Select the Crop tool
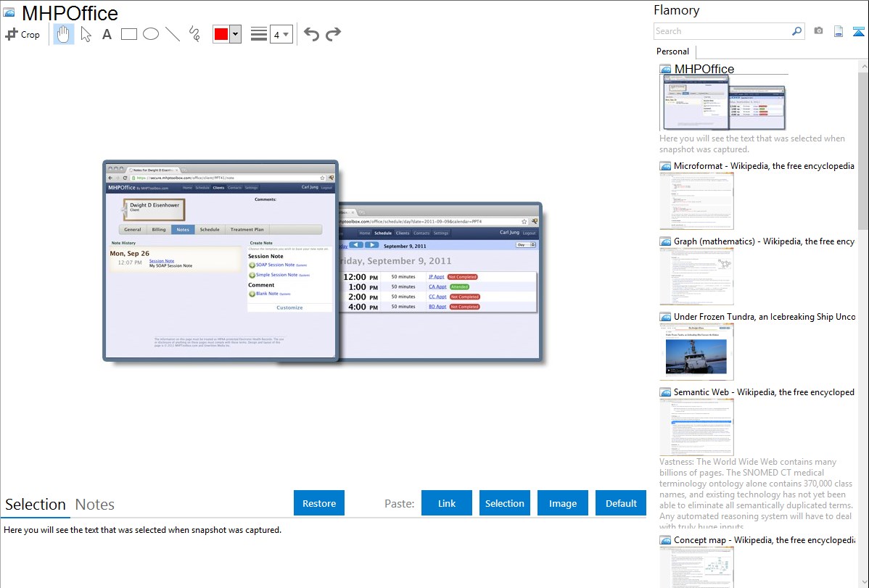869x588 pixels. pos(22,34)
